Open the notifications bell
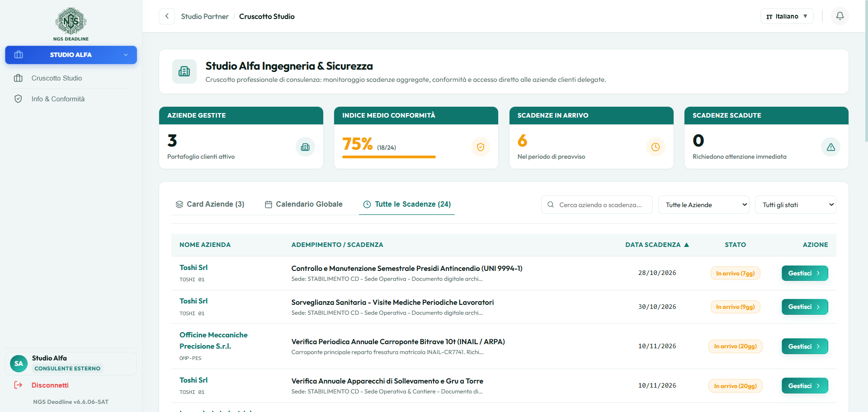The width and height of the screenshot is (868, 412). (x=840, y=16)
